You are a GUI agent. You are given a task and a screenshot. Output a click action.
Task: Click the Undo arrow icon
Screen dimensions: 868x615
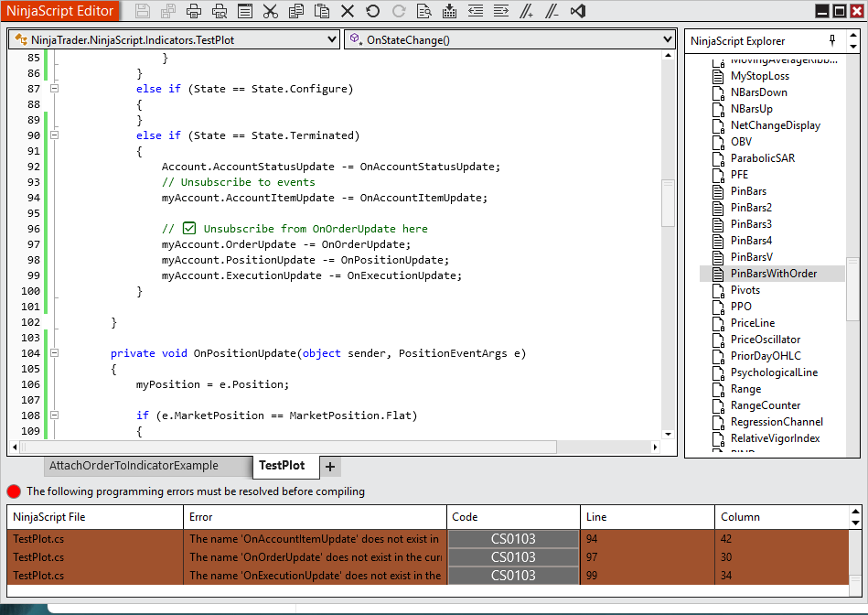tap(372, 12)
